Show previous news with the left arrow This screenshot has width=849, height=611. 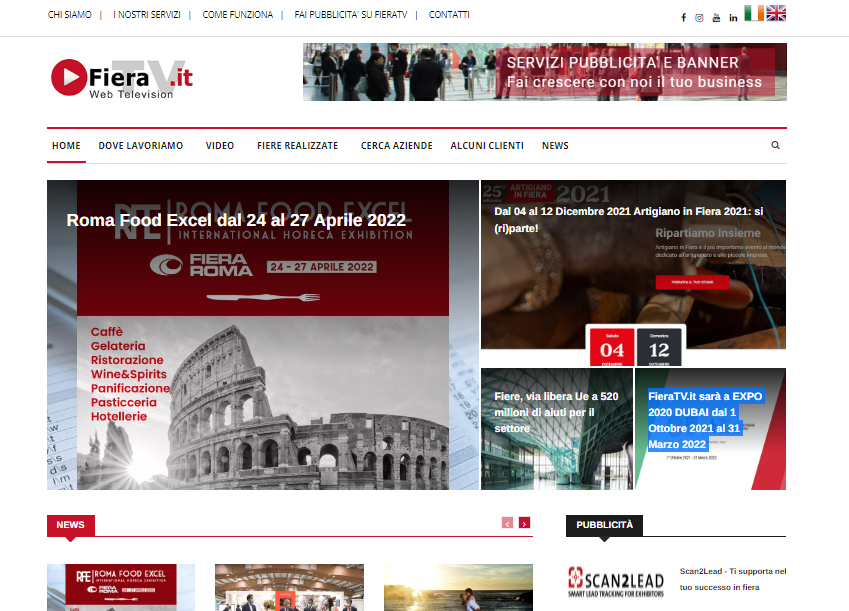point(507,523)
